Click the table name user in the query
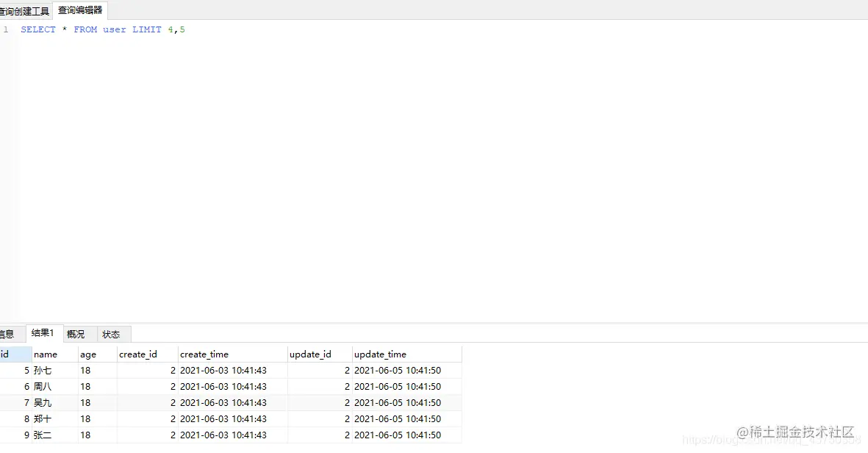 115,29
